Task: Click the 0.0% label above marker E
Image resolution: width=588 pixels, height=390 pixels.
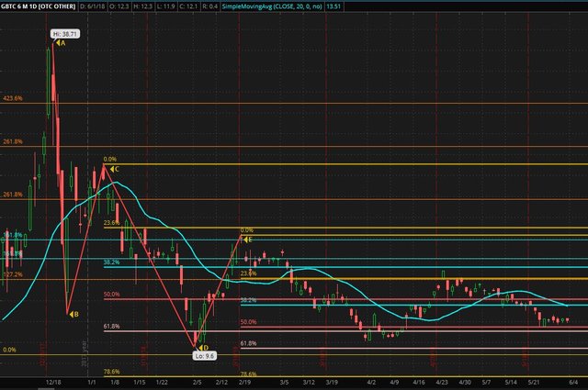Action: pyautogui.click(x=247, y=230)
